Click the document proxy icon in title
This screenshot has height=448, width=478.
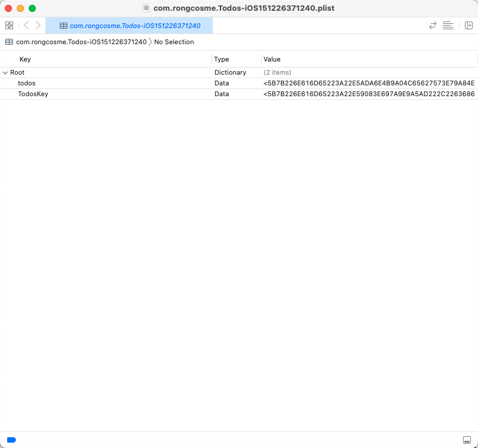pos(146,8)
